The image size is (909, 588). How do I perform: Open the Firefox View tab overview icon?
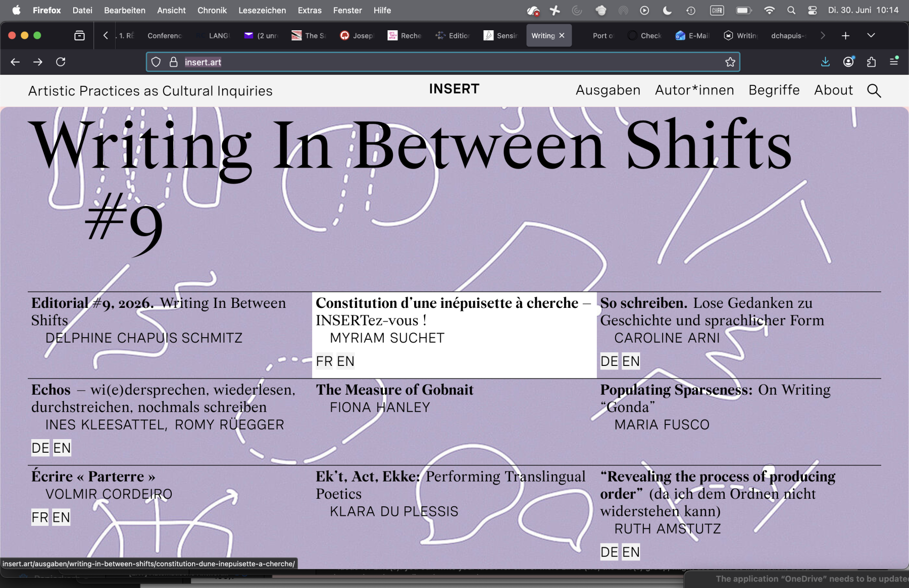click(x=79, y=35)
